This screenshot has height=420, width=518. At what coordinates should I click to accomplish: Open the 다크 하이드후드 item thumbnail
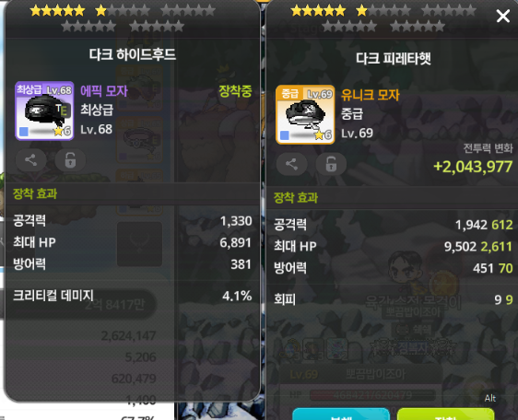pos(44,111)
